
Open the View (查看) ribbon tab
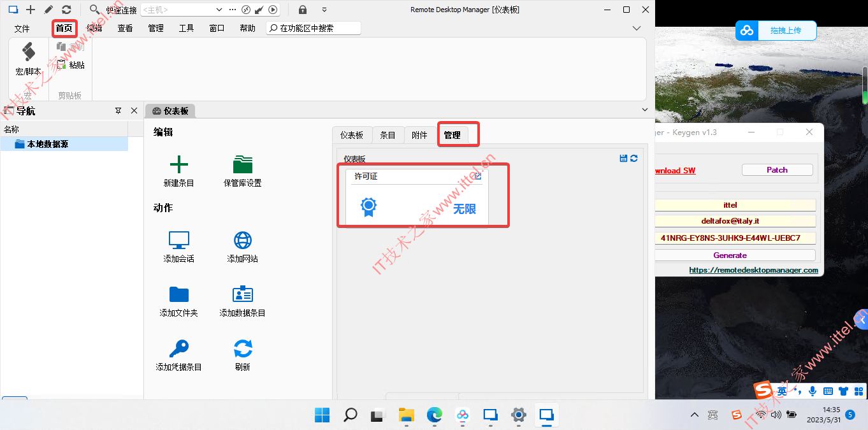point(125,28)
